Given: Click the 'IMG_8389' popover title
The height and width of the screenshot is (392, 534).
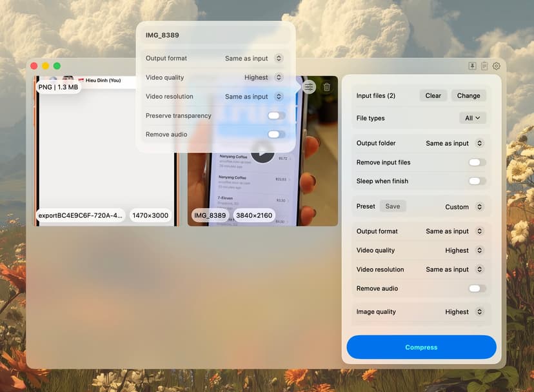Looking at the screenshot, I should 163,35.
